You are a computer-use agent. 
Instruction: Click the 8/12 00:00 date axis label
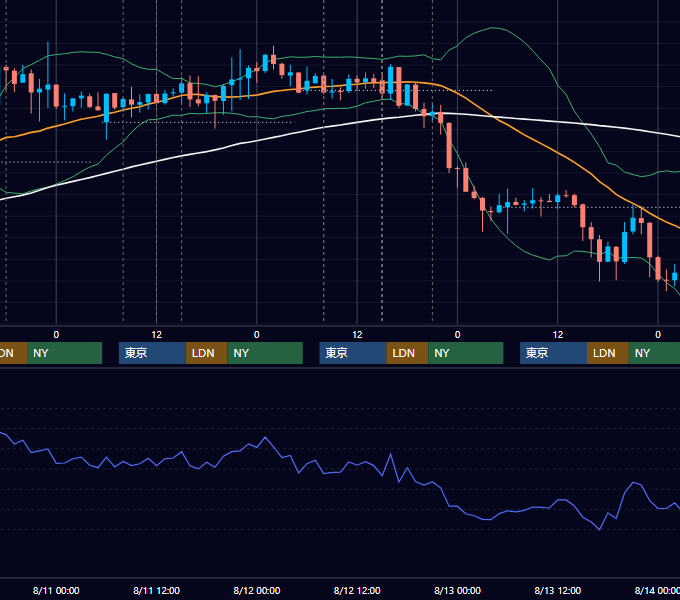pos(257,590)
